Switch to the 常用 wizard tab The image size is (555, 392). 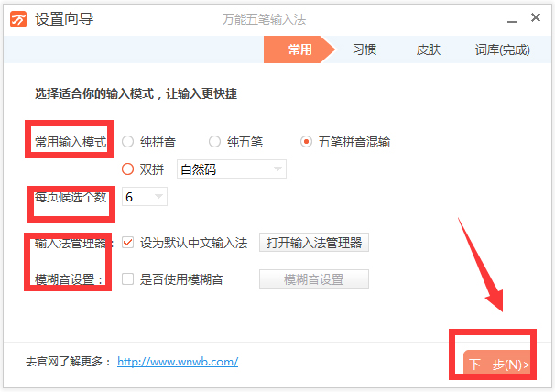(x=299, y=49)
